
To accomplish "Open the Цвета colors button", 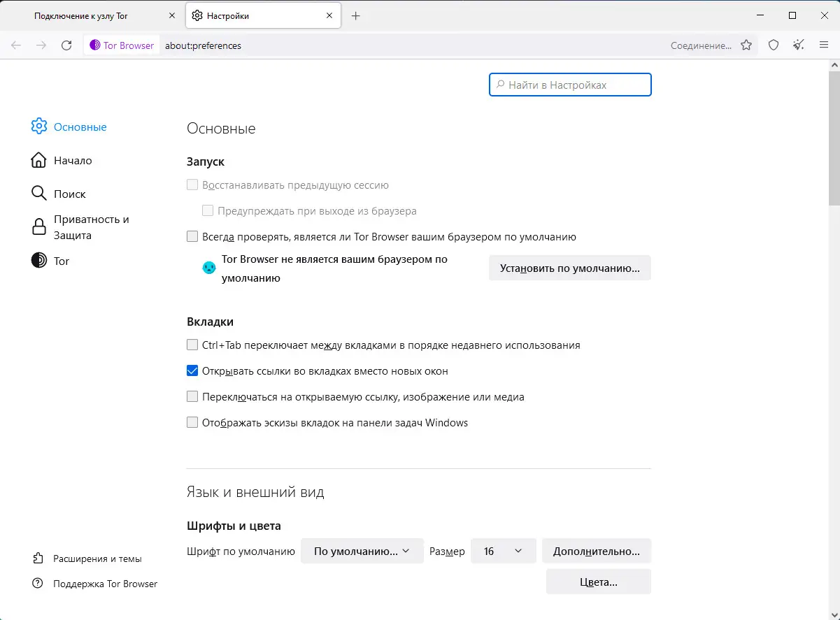I will point(599,582).
